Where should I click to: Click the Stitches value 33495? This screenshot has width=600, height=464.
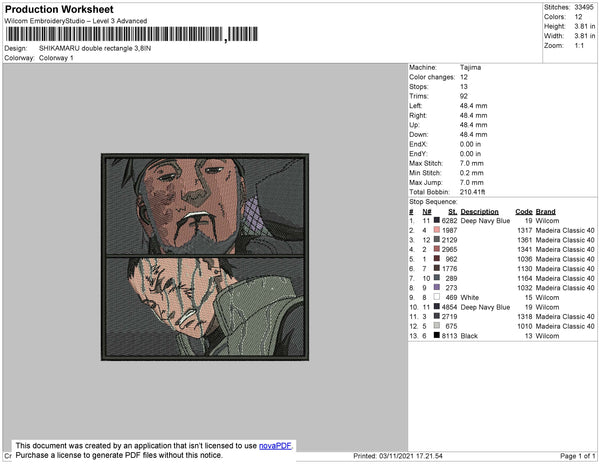(x=584, y=7)
